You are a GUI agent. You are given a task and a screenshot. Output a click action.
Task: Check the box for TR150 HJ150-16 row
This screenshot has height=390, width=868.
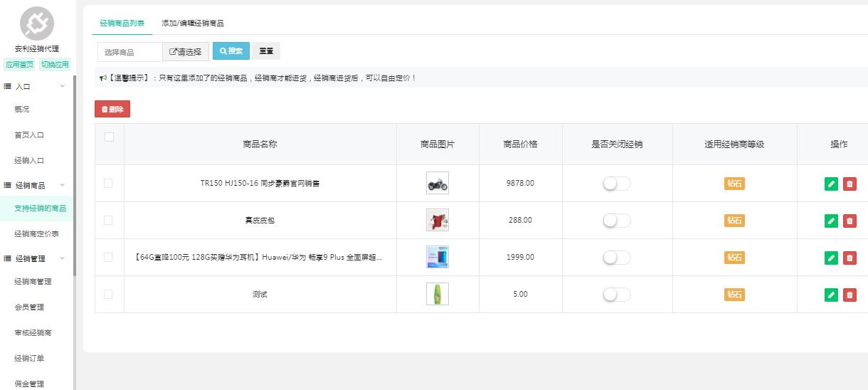point(108,183)
